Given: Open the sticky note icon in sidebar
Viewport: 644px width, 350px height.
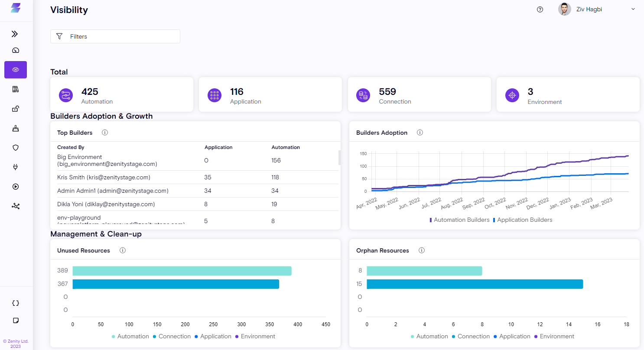Looking at the screenshot, I should [16, 321].
